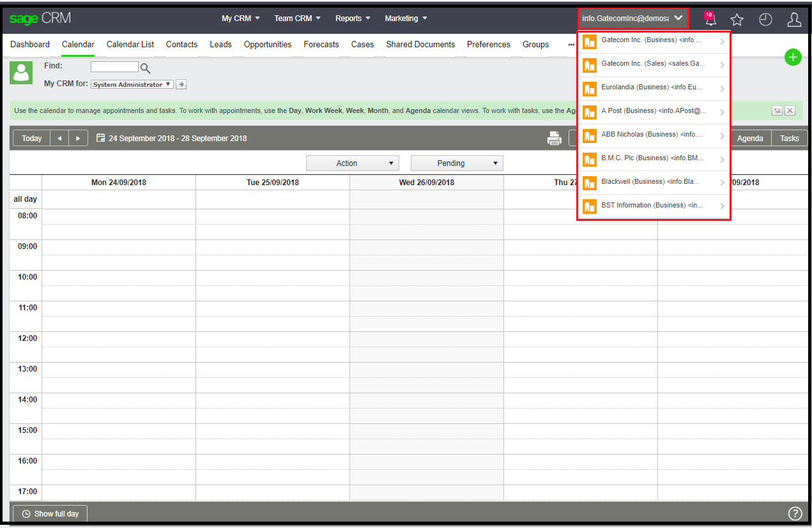Open the Action dropdown

[x=353, y=163]
